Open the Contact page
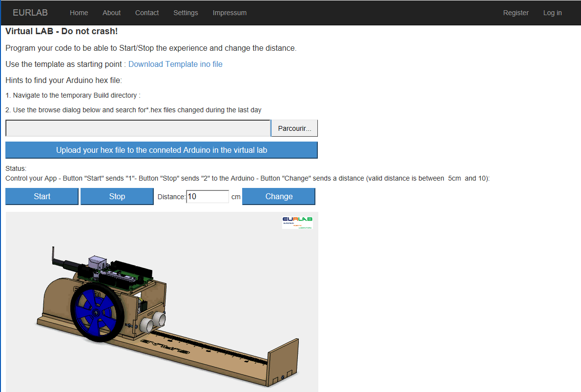 click(x=147, y=13)
